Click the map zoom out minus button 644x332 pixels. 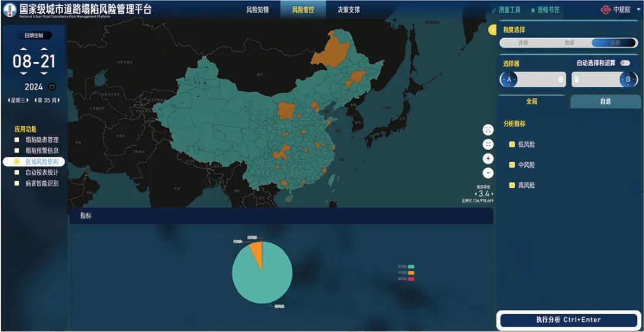(488, 173)
